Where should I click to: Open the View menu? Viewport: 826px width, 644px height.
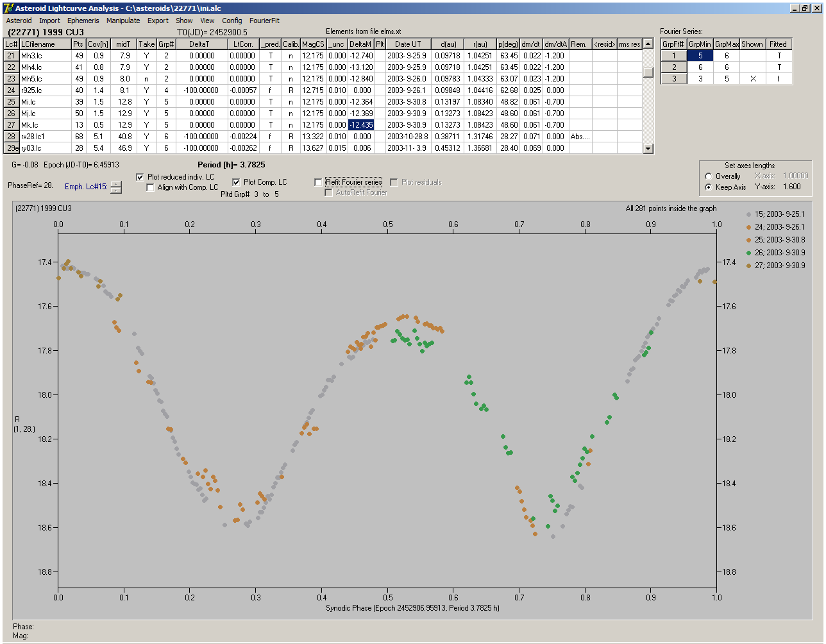(207, 21)
